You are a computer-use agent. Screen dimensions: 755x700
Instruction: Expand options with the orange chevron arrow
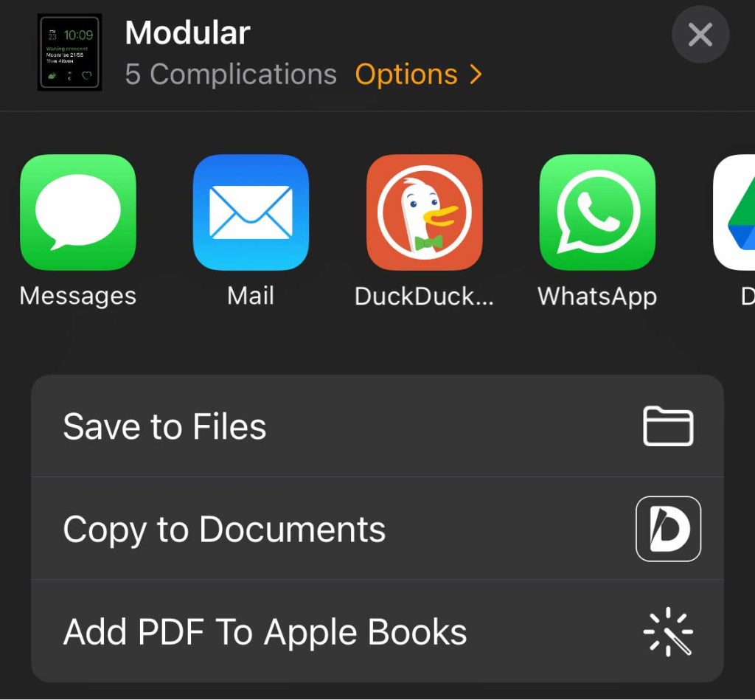pyautogui.click(x=476, y=74)
